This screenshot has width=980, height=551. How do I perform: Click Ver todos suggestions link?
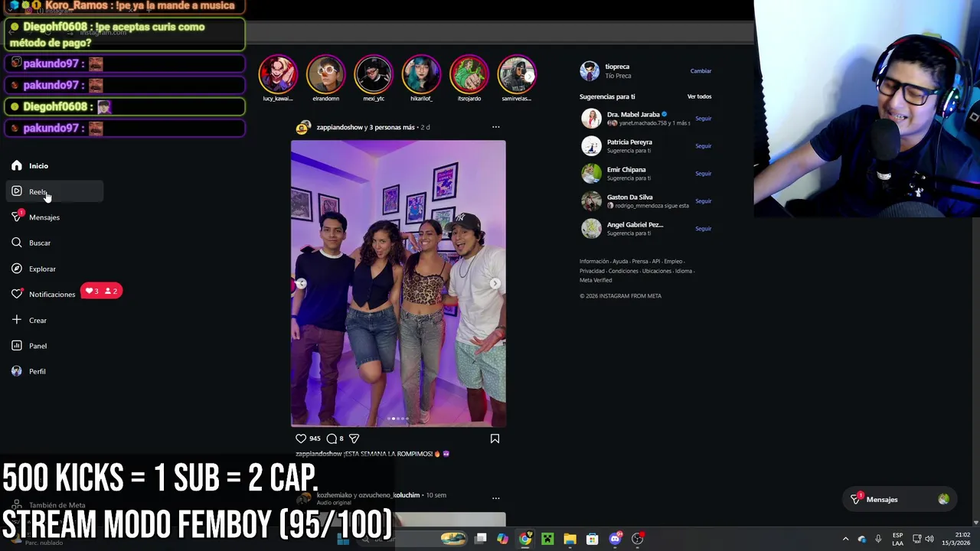pos(699,96)
